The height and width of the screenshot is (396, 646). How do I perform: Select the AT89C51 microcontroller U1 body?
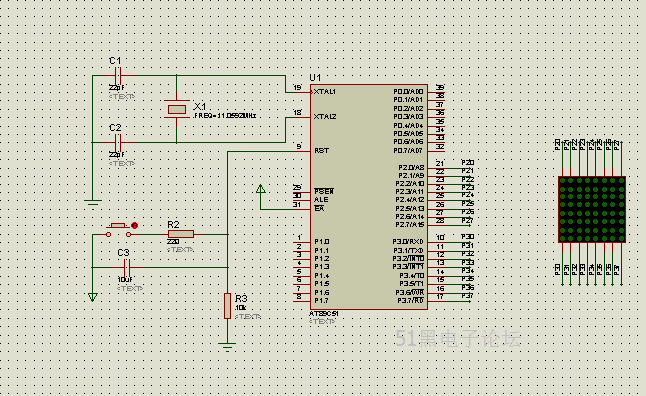(x=369, y=197)
